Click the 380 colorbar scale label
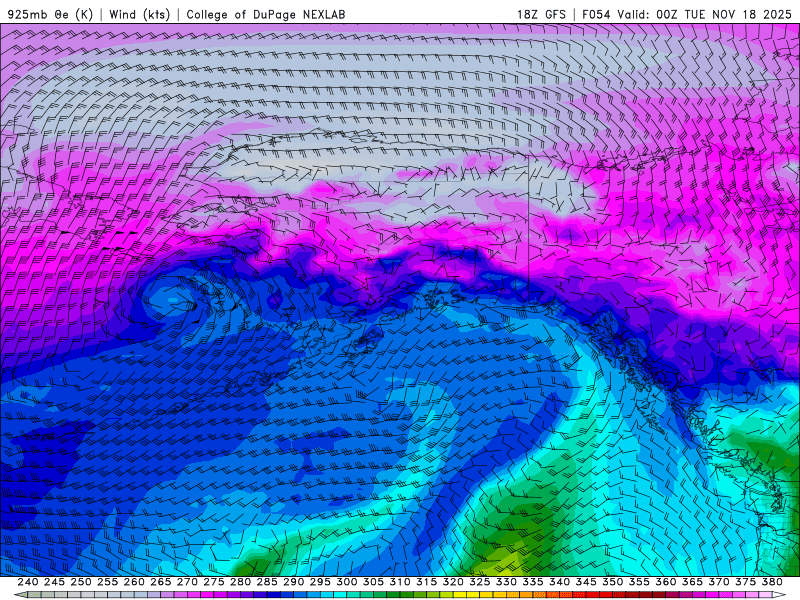 pos(771,582)
